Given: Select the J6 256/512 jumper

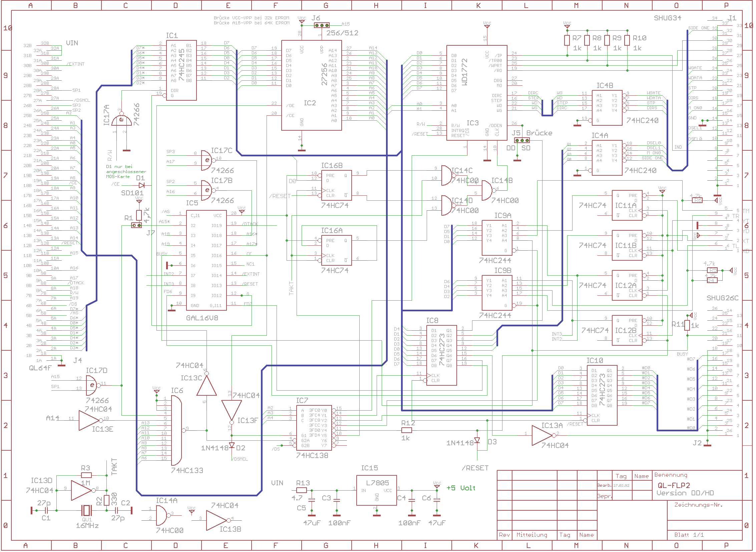Looking at the screenshot, I should pos(322,25).
